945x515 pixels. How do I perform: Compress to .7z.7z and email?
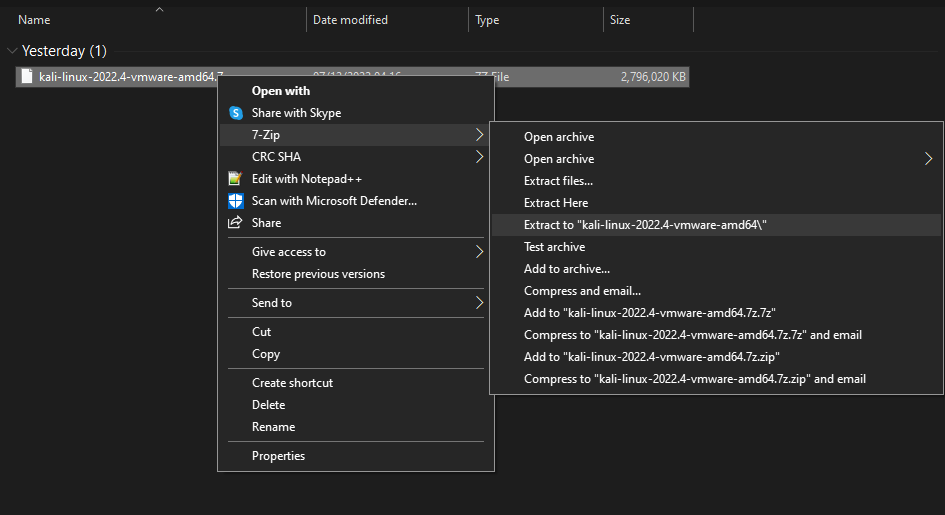coord(716,335)
